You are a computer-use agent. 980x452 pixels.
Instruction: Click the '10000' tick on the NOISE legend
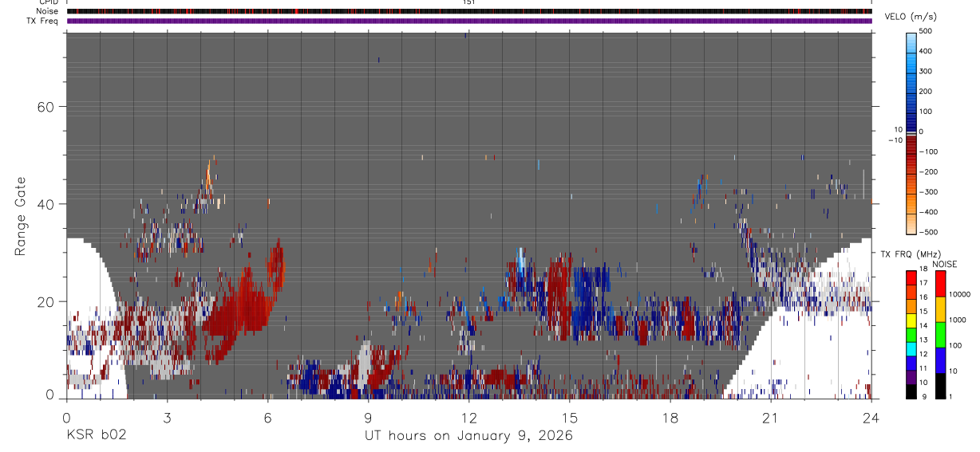[960, 294]
